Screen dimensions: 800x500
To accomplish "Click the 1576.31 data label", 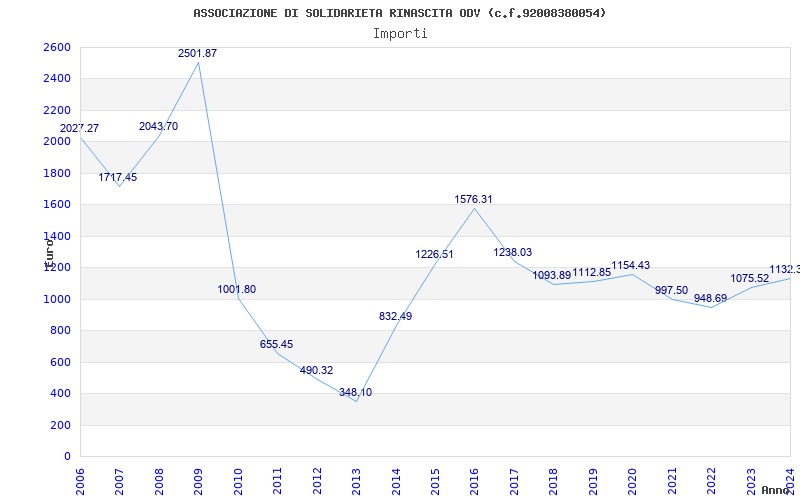I will point(473,199).
